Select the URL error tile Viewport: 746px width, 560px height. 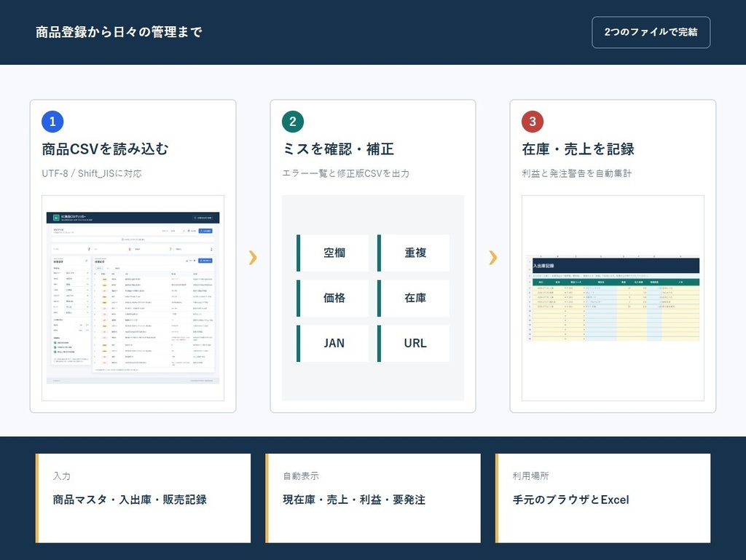click(x=414, y=343)
